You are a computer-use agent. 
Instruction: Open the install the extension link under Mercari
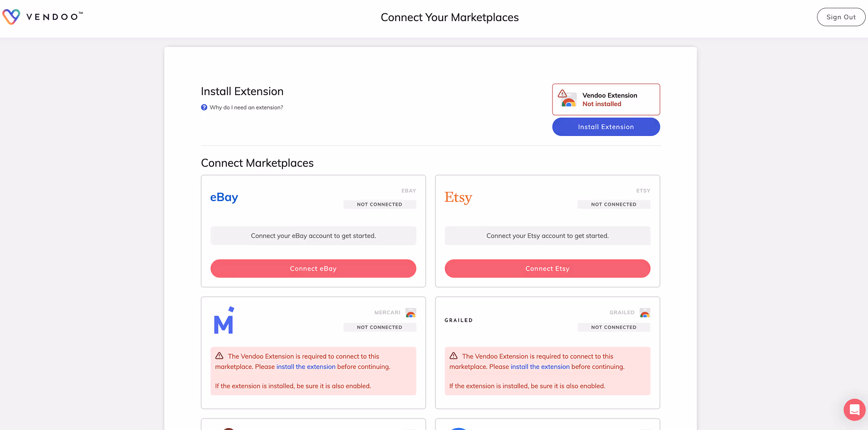306,367
